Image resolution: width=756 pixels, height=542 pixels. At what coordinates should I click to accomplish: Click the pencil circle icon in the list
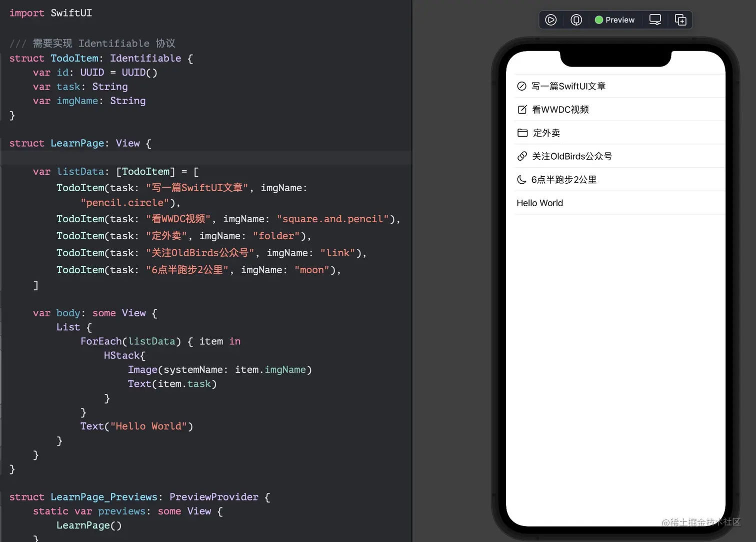click(x=521, y=86)
